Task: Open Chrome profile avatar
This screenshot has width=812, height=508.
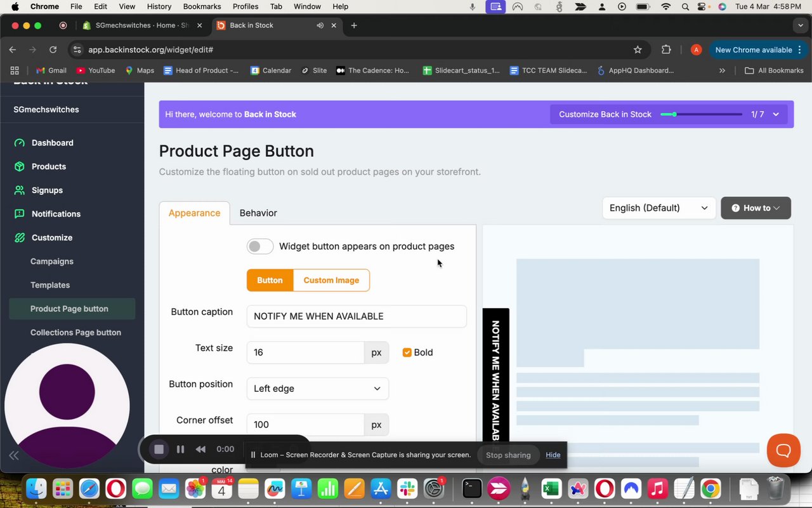Action: (x=696, y=50)
